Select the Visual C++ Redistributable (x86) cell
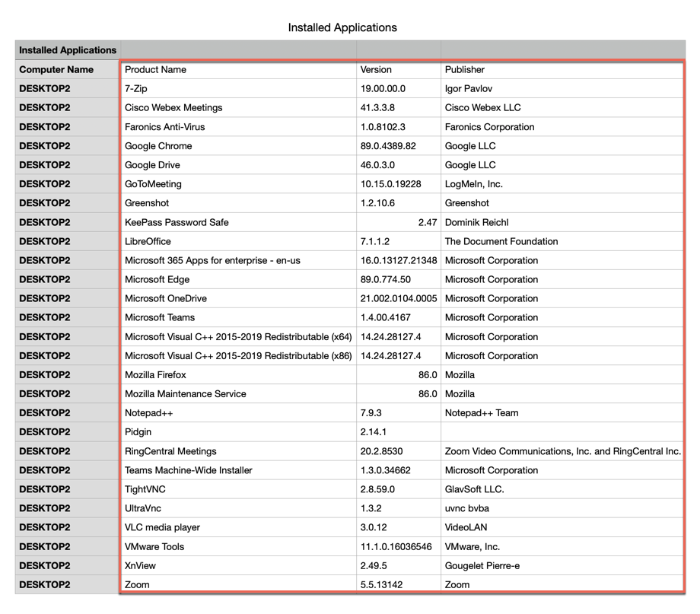This screenshot has height=614, width=700. (x=238, y=356)
